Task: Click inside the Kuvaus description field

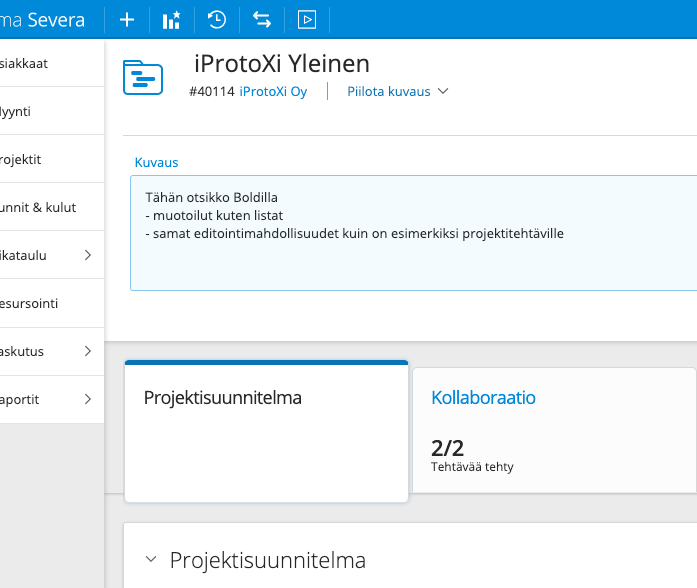Action: [413, 233]
